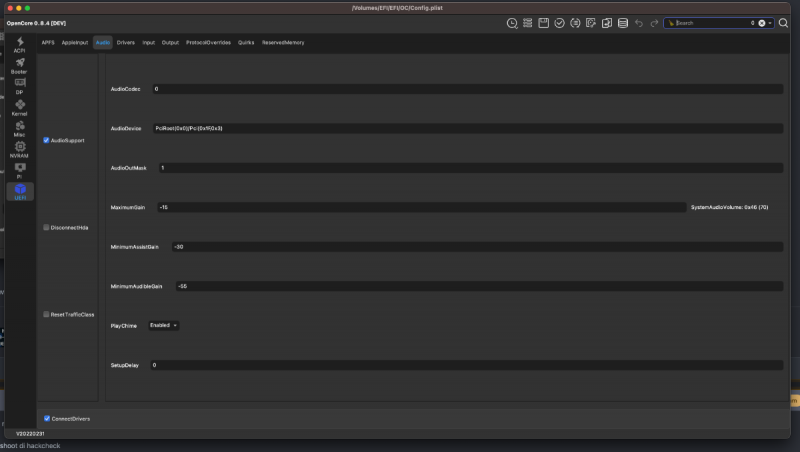Viewport: 800px width, 452px height.
Task: Click the MinimumAssistGain input field
Action: coord(477,247)
